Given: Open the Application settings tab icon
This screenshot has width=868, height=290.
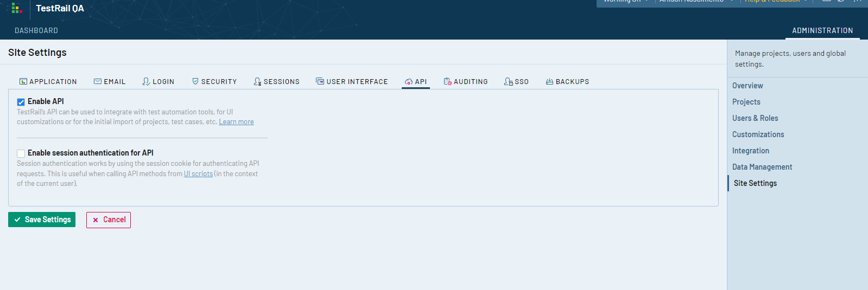Looking at the screenshot, I should click(x=23, y=81).
